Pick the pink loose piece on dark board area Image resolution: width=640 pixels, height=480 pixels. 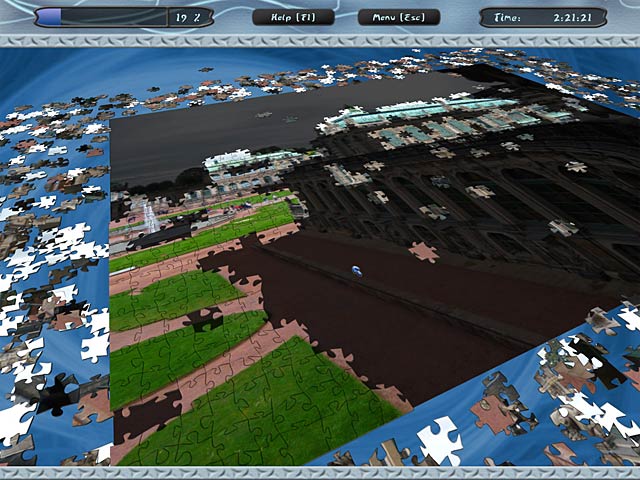424,252
